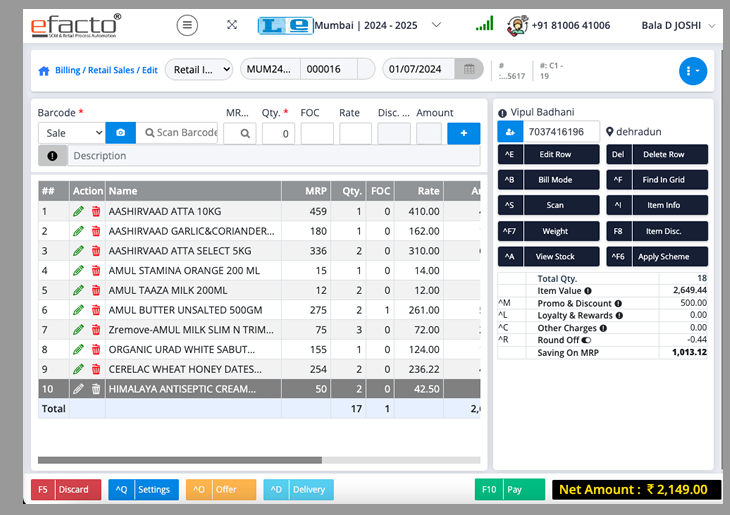Open the hamburger menu in header

(x=187, y=25)
